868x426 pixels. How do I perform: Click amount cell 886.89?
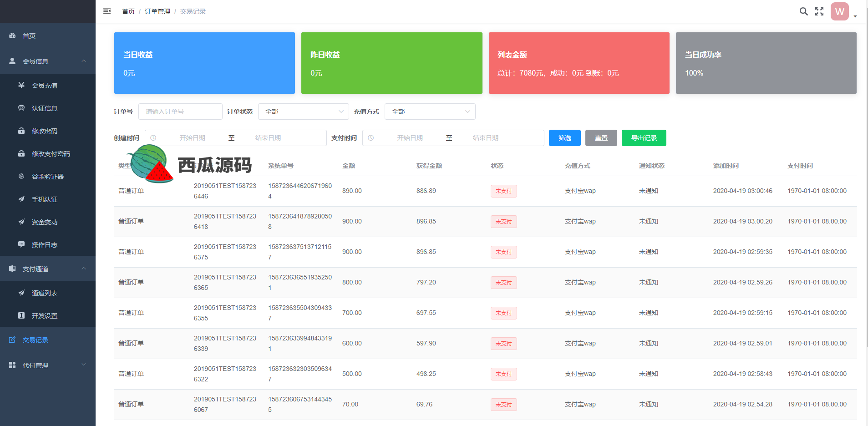pos(426,191)
